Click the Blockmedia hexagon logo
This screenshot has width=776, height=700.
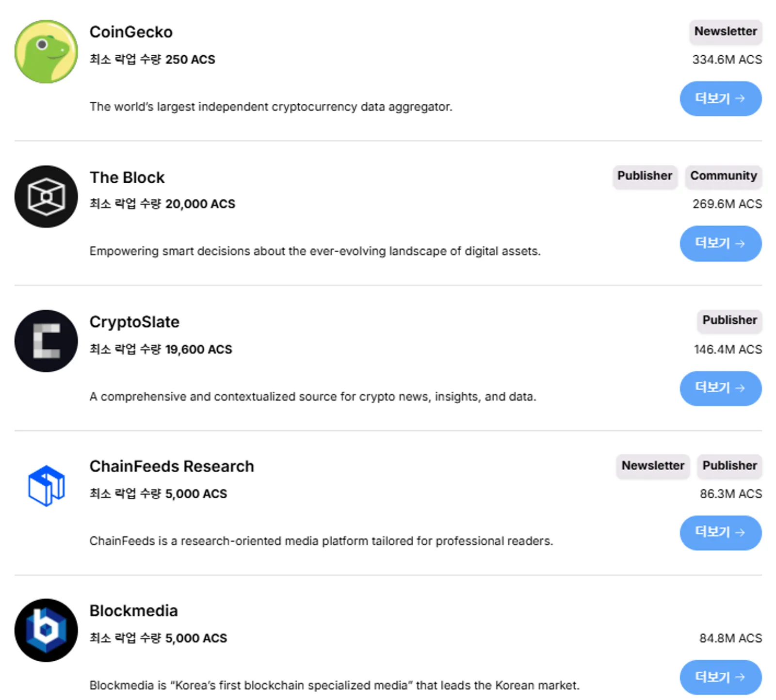[x=46, y=630]
